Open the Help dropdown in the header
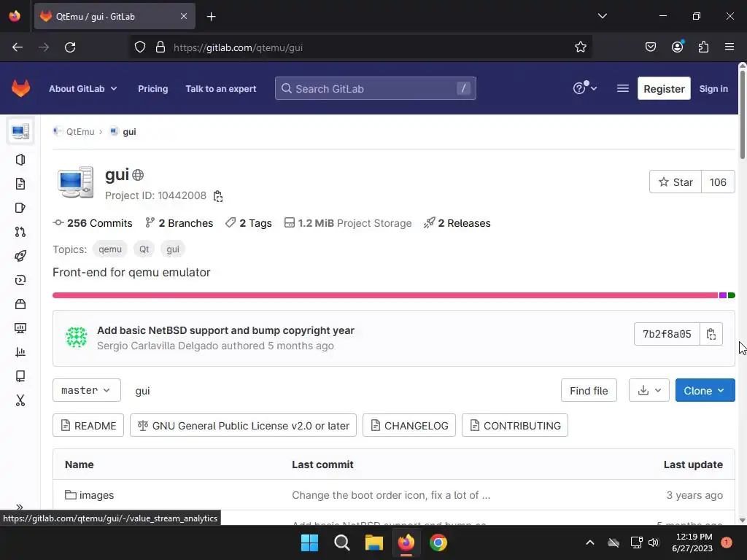This screenshot has height=560, width=747. (584, 88)
